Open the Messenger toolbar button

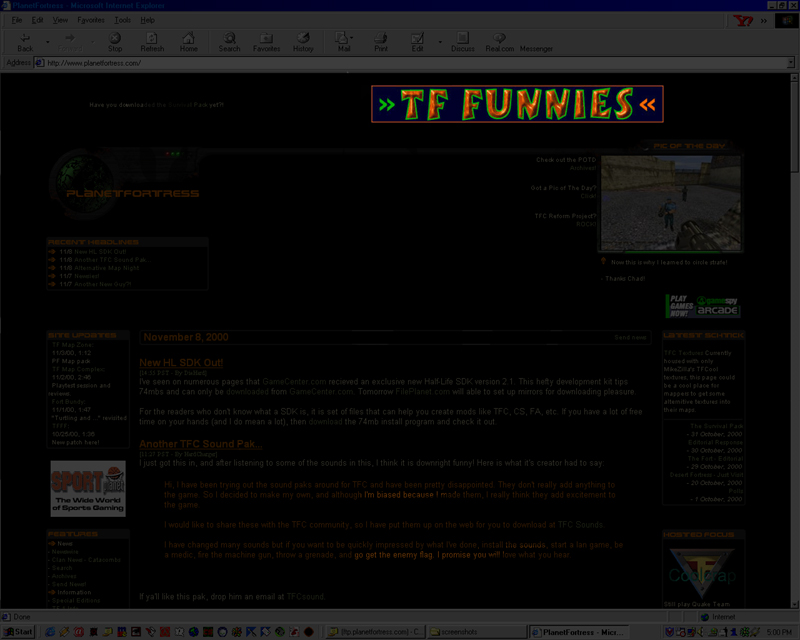(536, 48)
